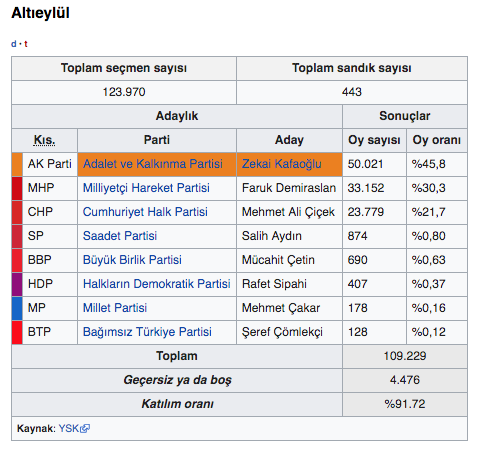The width and height of the screenshot is (488, 453).
Task: Click the orange AK Parti color cell
Action: pyautogui.click(x=17, y=164)
